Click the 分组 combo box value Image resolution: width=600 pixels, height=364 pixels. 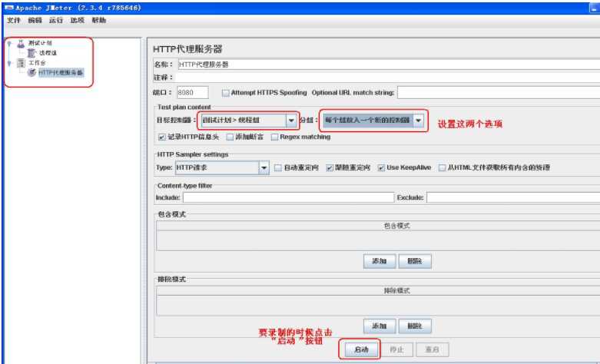pos(368,121)
